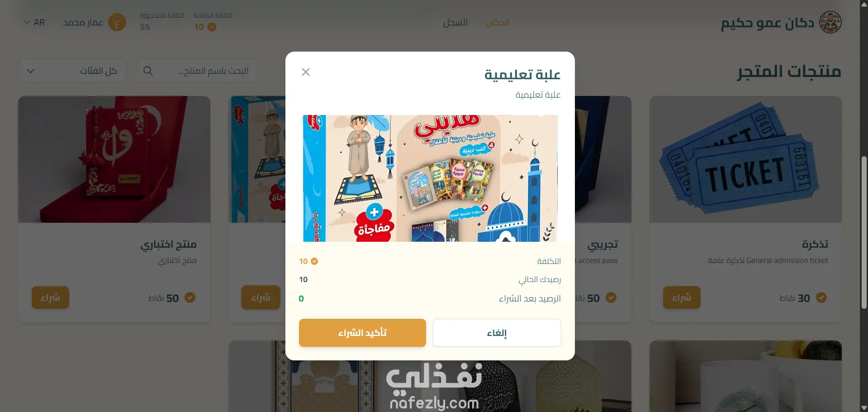Open the AR language dropdown

tap(34, 22)
